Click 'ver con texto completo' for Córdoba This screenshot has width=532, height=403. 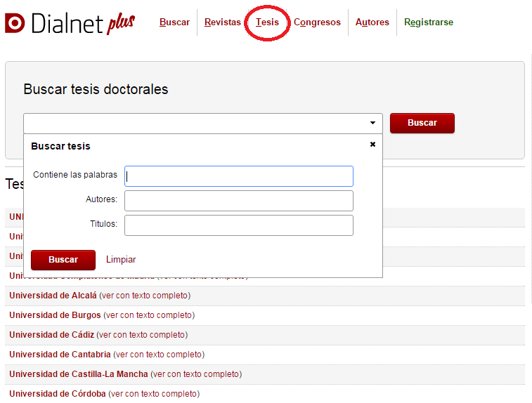pos(154,394)
